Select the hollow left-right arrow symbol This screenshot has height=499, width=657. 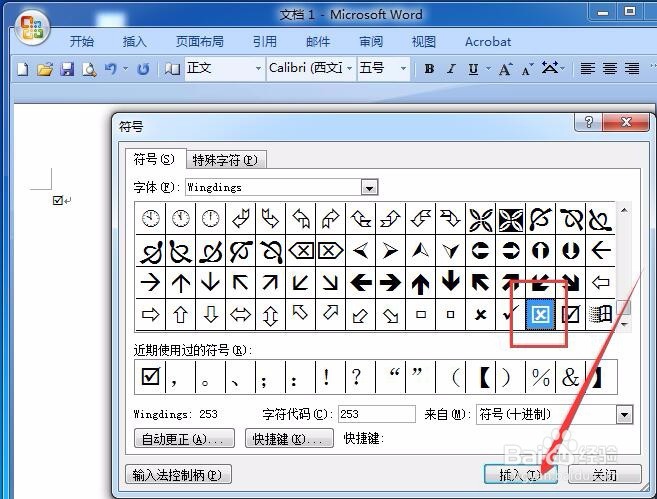(241, 314)
